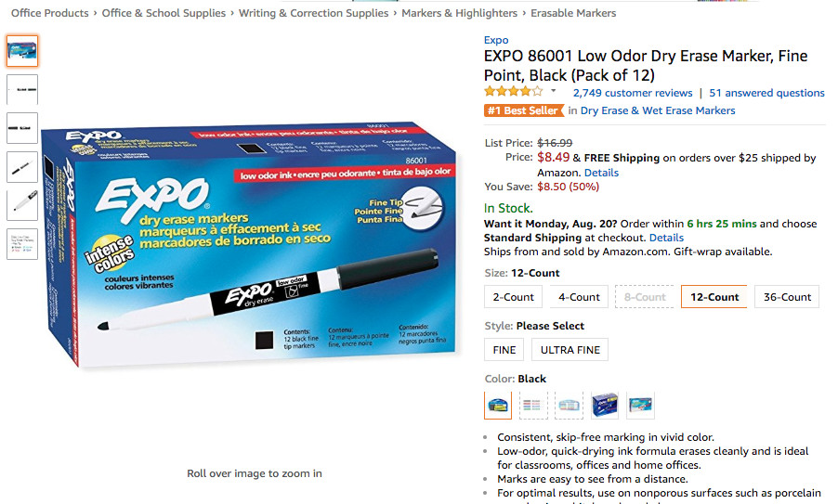
Task: Select the fourth blue box color swatch
Action: (605, 406)
